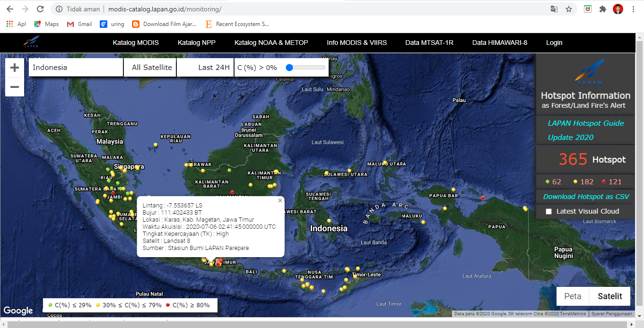Image resolution: width=644 pixels, height=328 pixels.
Task: Open 'Recent Ecosystem S...' bookmark
Action: [237, 24]
